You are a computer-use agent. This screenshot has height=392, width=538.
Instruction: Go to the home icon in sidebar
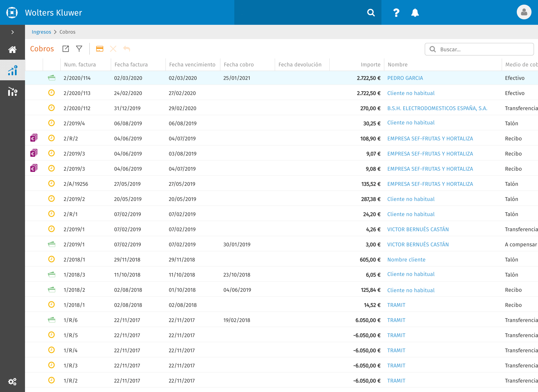(x=12, y=50)
